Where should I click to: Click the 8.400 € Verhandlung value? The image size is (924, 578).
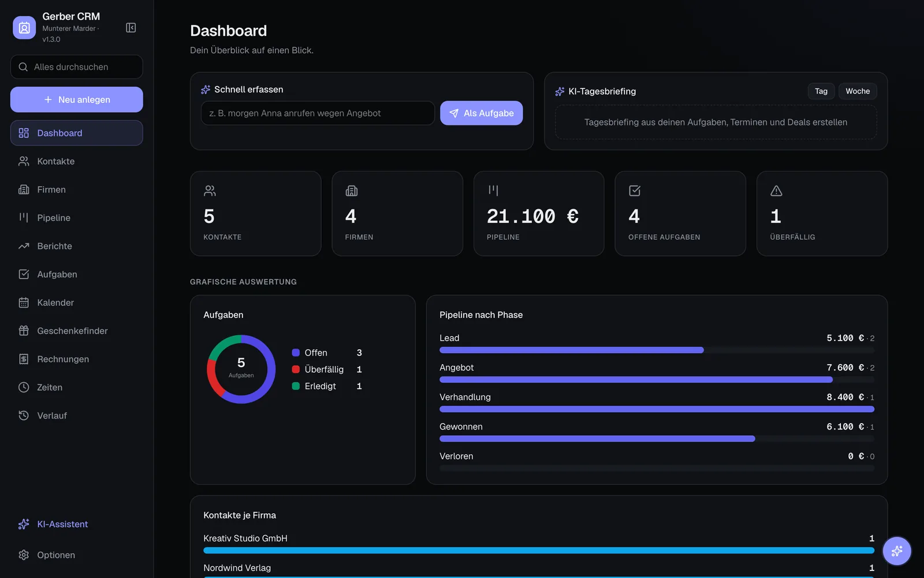pyautogui.click(x=845, y=397)
